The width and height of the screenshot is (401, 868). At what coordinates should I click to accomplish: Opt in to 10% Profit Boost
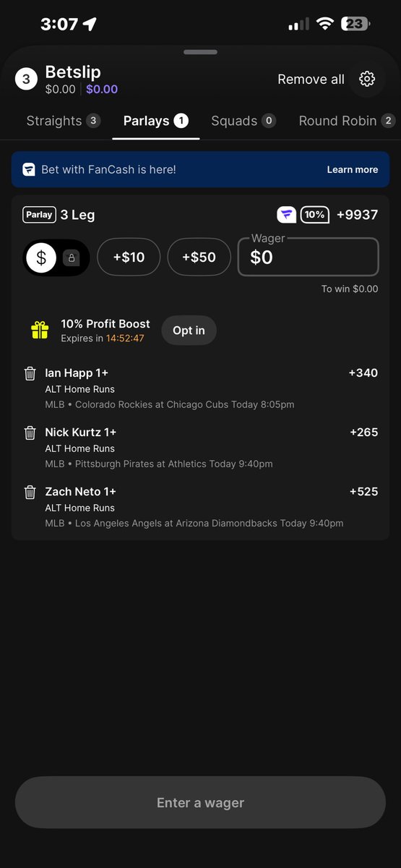pyautogui.click(x=189, y=331)
